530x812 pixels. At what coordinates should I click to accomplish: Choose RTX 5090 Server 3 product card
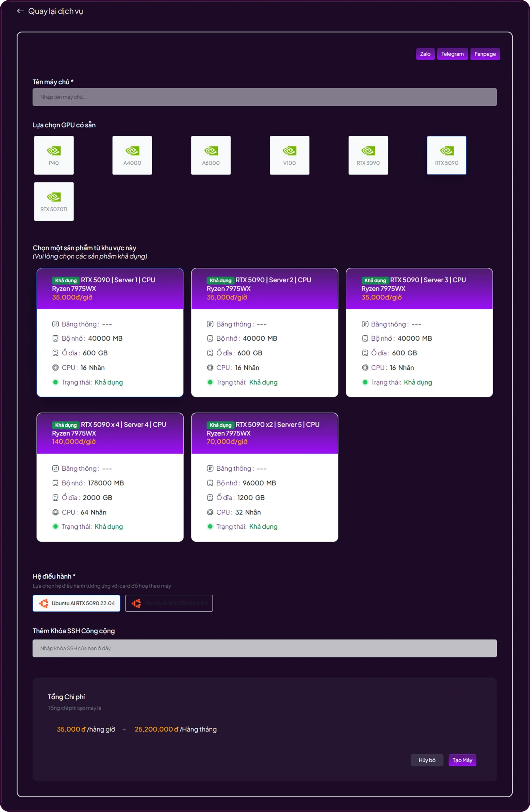pos(419,332)
